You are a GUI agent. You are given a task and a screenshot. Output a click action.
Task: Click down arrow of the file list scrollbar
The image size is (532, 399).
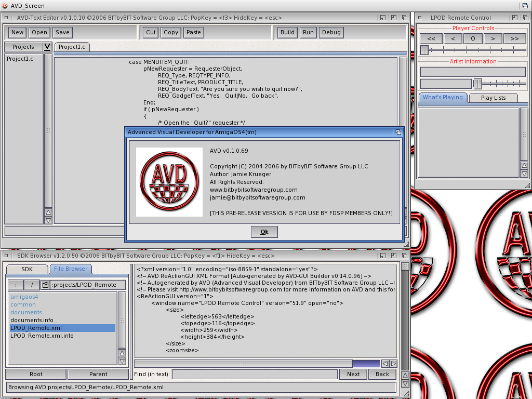pyautogui.click(x=122, y=361)
